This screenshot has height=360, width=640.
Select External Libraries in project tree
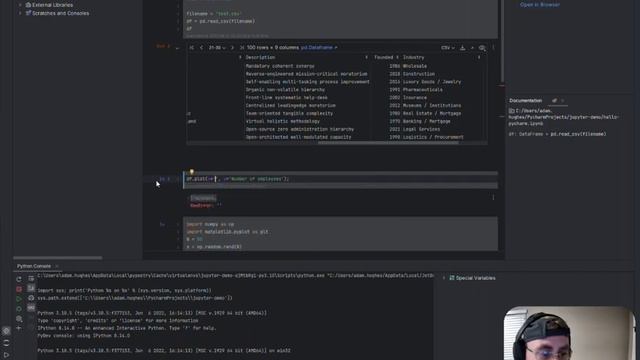[x=49, y=5]
